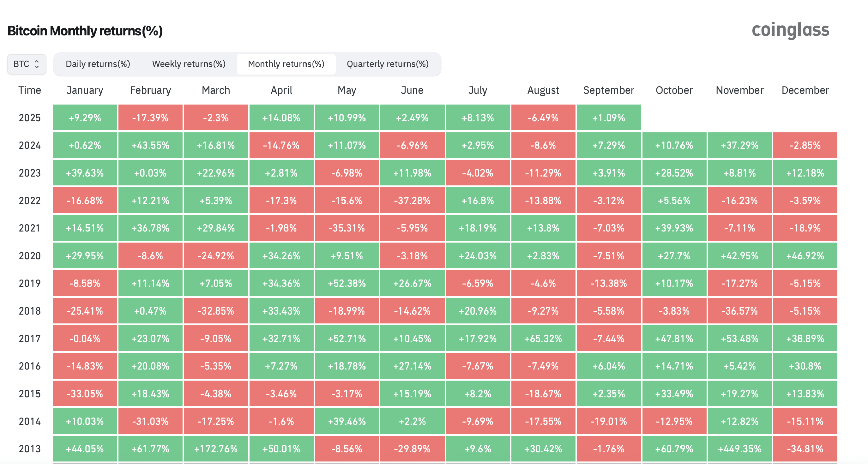Switch to Daily returns(%) tab
Screen dimensions: 868x464
click(98, 64)
